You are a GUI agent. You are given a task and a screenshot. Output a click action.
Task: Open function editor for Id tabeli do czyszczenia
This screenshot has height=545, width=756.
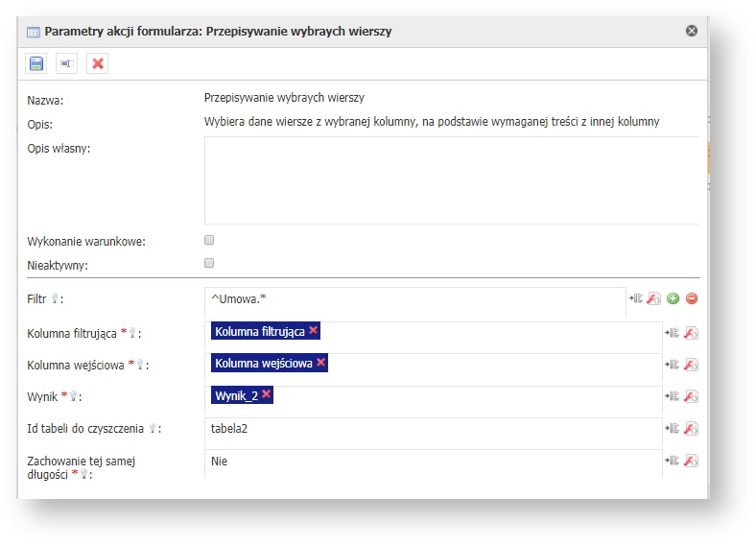[691, 428]
